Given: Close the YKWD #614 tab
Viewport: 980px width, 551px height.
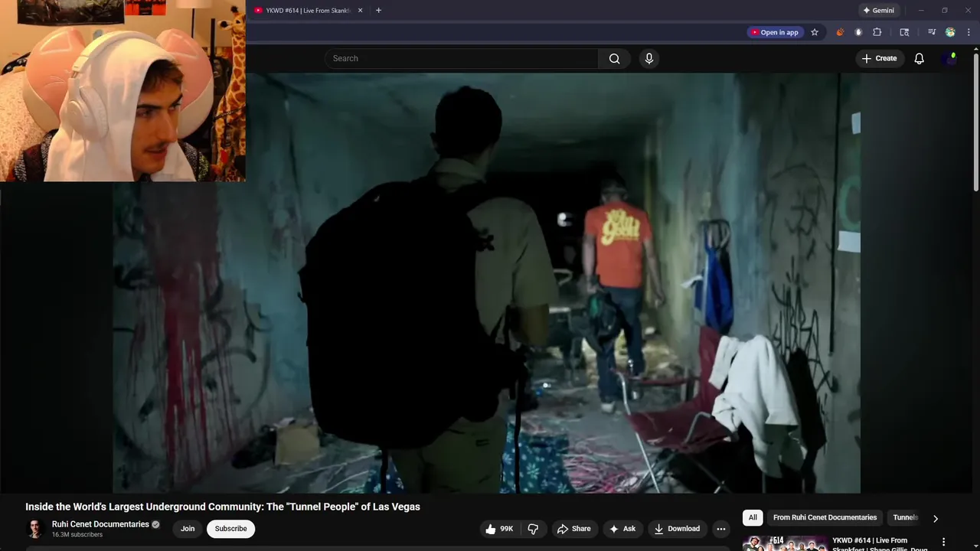Looking at the screenshot, I should point(360,11).
